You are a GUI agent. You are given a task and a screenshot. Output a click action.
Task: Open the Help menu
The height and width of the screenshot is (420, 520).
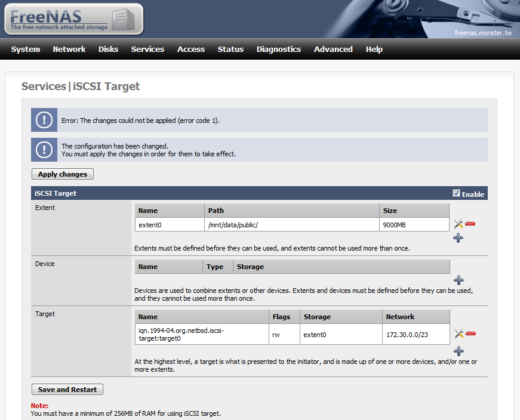point(374,50)
